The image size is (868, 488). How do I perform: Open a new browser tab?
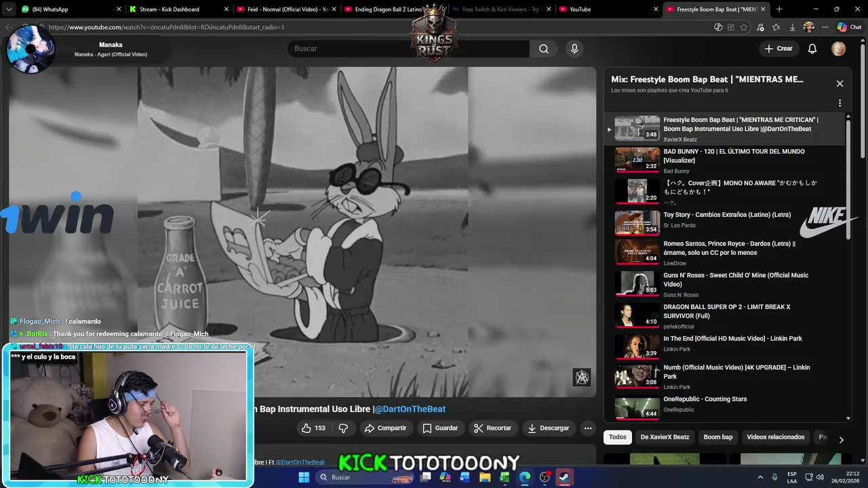779,9
